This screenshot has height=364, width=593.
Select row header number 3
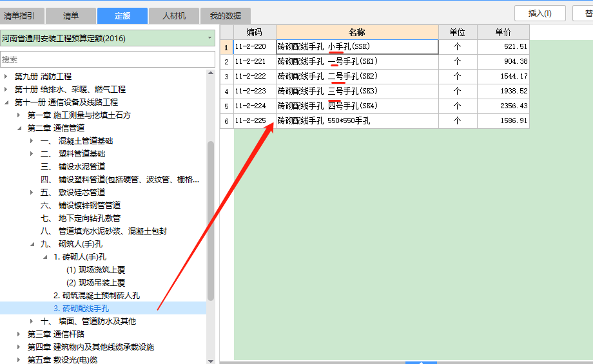226,77
